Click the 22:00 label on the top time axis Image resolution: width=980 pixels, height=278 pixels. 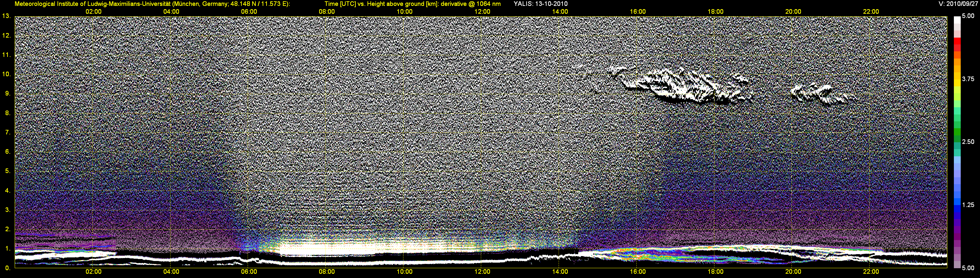[x=871, y=11]
